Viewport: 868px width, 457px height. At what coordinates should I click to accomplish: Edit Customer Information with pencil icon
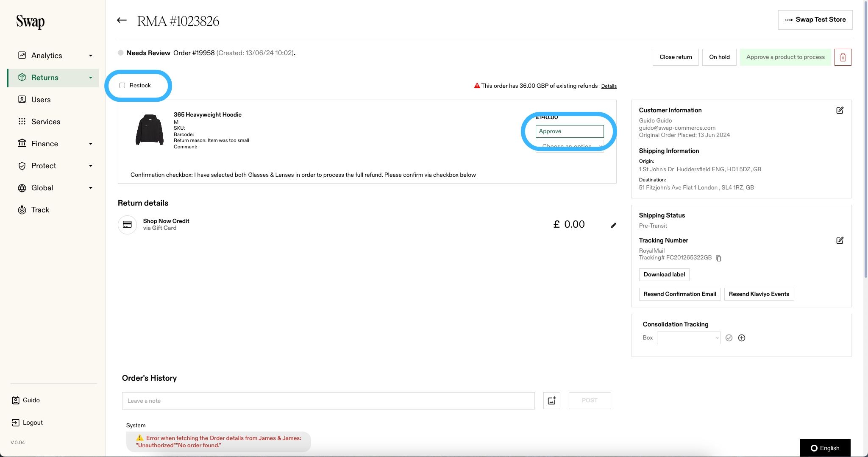coord(840,110)
